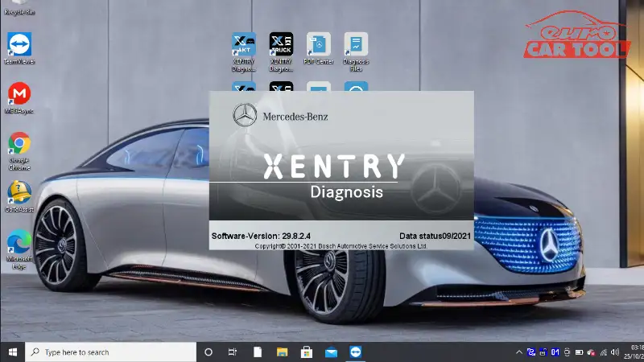Viewport: 644px width, 362px height.
Task: Open the taskbar clock and date
Action: [x=634, y=352]
